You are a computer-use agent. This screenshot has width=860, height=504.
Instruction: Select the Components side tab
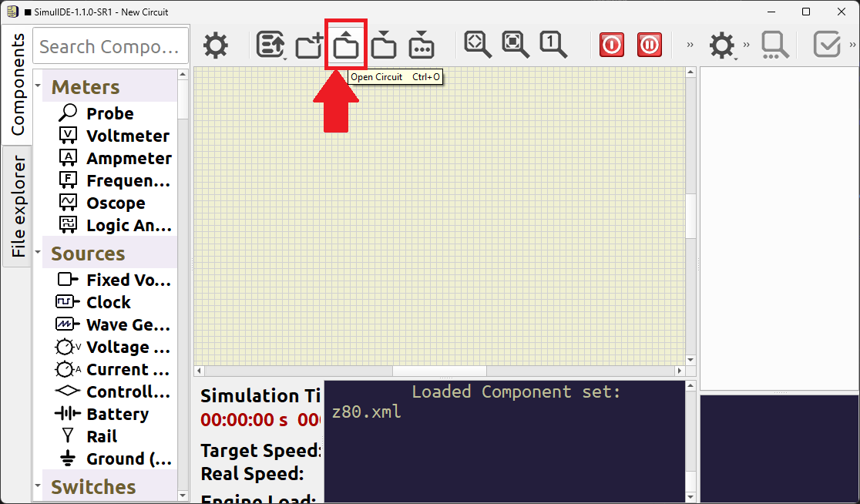(x=18, y=83)
